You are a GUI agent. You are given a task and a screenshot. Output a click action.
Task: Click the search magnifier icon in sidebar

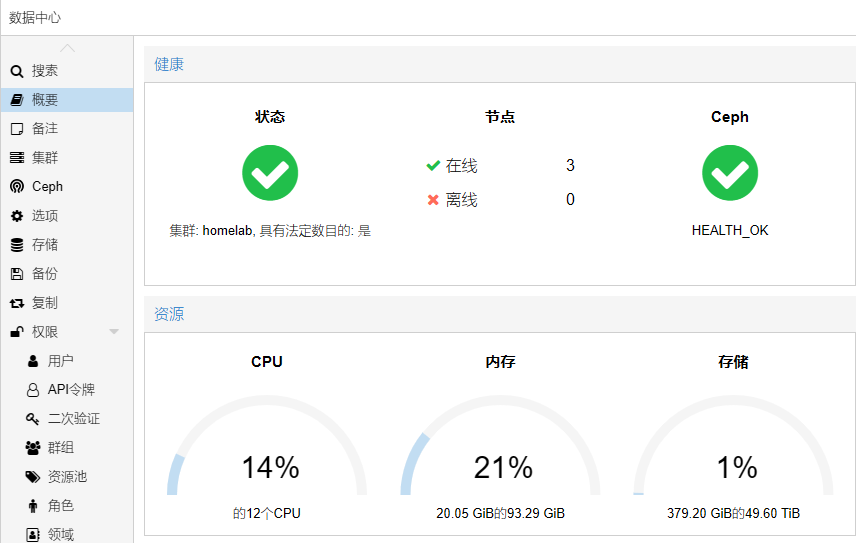pos(16,71)
